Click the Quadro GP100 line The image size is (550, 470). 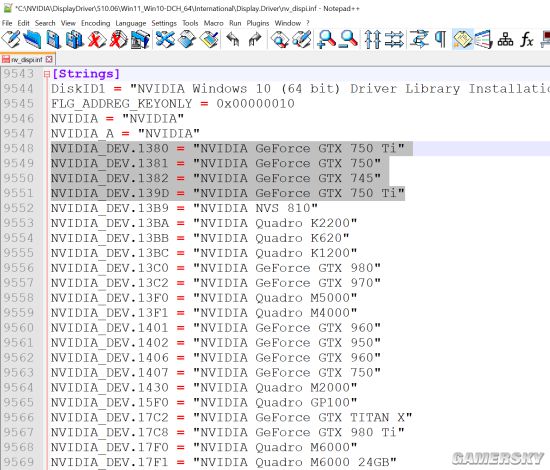[204, 402]
